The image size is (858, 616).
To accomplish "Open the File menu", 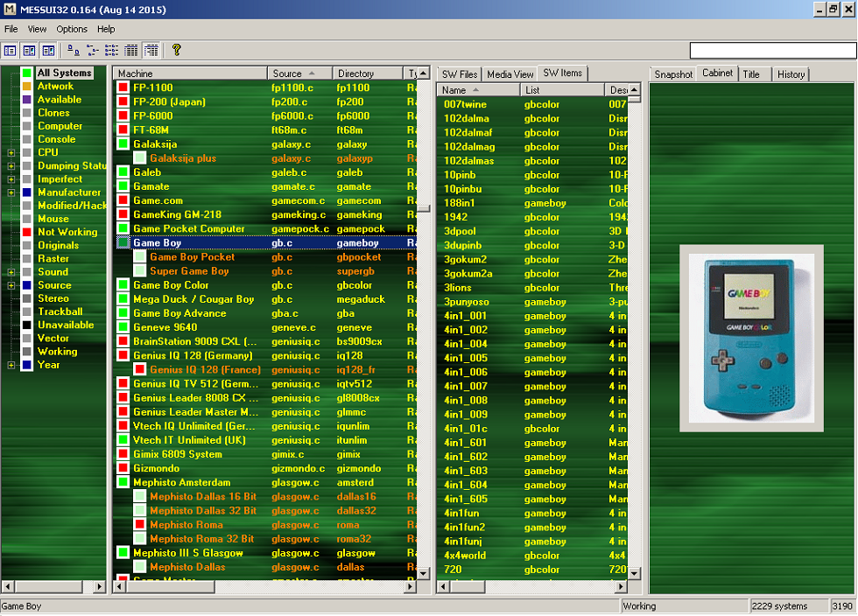I will pyautogui.click(x=11, y=29).
